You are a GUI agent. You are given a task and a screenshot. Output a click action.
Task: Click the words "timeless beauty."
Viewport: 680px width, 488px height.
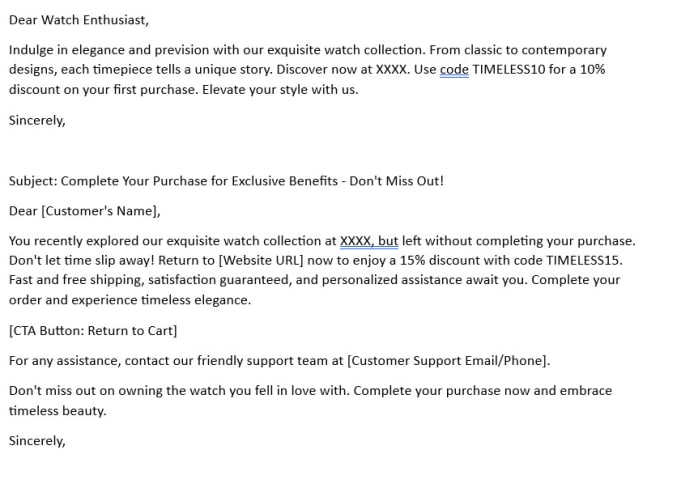point(58,410)
